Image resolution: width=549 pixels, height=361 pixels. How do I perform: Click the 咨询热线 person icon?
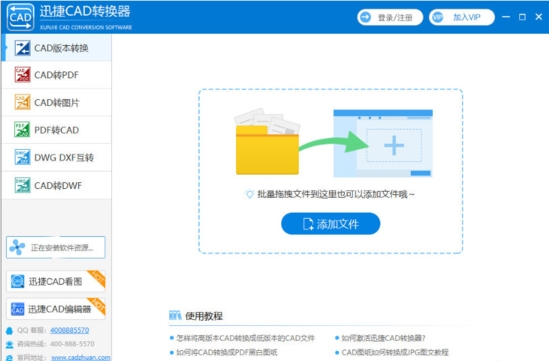(x=9, y=344)
